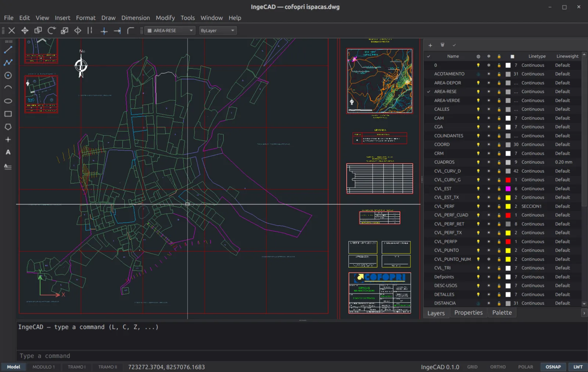Add a new layer with plus icon
The height and width of the screenshot is (372, 588).
[x=430, y=45]
